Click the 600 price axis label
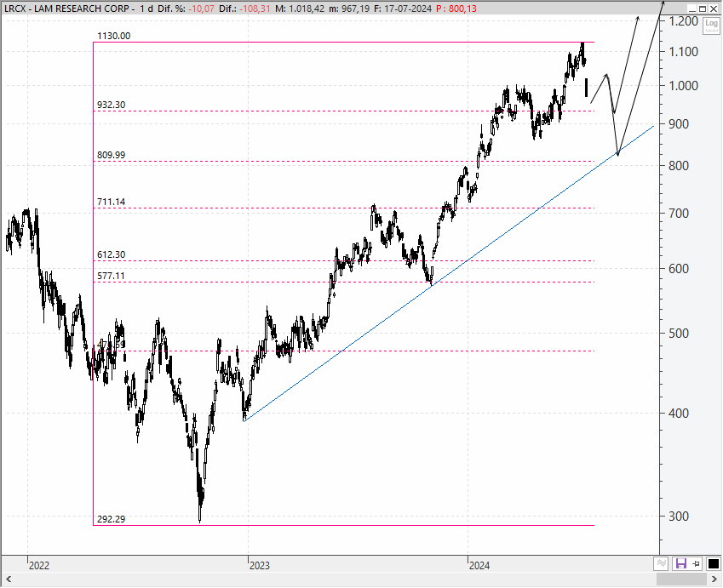The height and width of the screenshot is (588, 723). pos(679,269)
